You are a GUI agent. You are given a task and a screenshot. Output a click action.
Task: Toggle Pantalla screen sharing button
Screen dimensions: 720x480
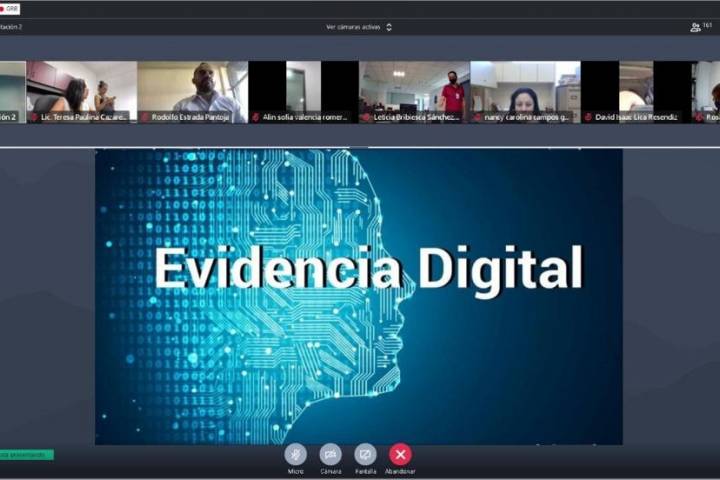click(x=365, y=454)
